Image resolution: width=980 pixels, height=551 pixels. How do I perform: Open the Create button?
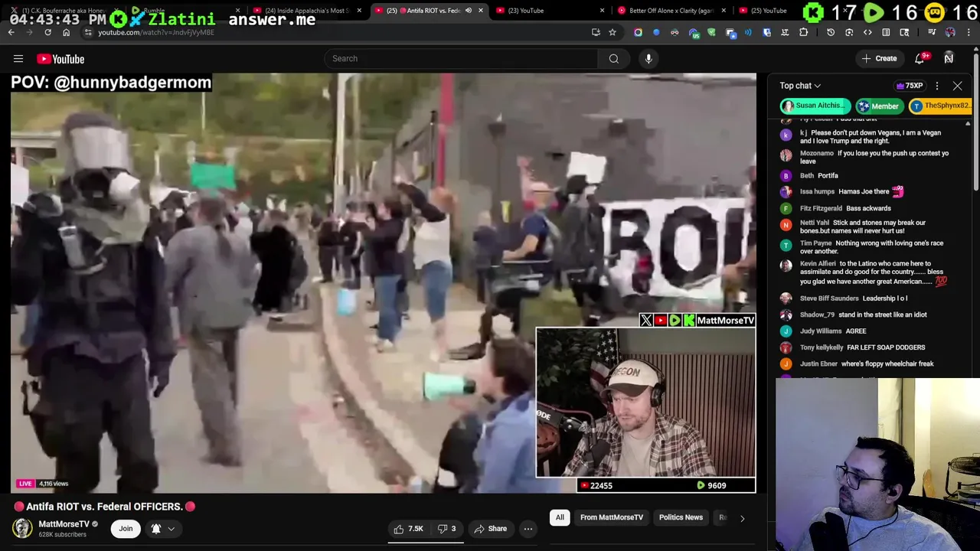879,59
